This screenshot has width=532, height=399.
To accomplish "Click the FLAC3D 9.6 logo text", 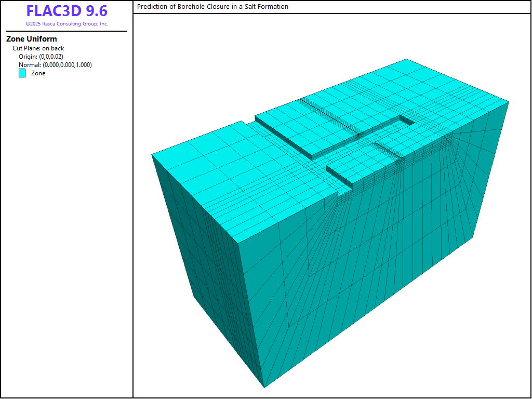I will coord(66,11).
